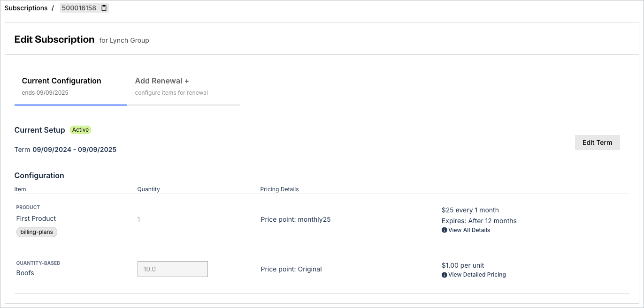The height and width of the screenshot is (308, 644).
Task: Click the Edit Term button
Action: click(x=597, y=143)
